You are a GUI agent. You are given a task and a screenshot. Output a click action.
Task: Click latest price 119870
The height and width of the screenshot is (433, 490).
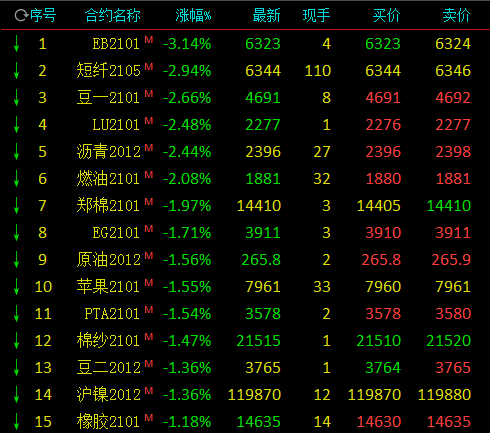[254, 395]
